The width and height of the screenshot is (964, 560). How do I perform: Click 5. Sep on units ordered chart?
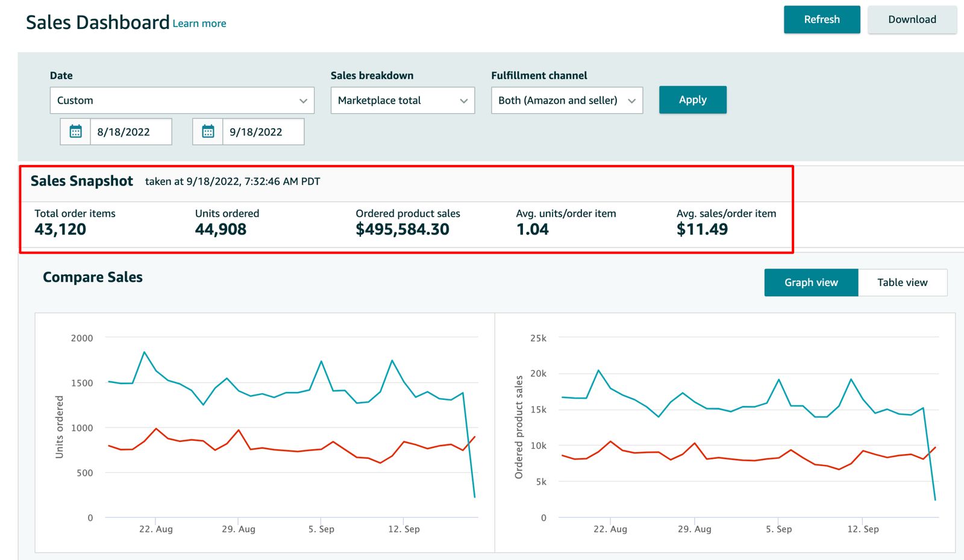click(321, 529)
